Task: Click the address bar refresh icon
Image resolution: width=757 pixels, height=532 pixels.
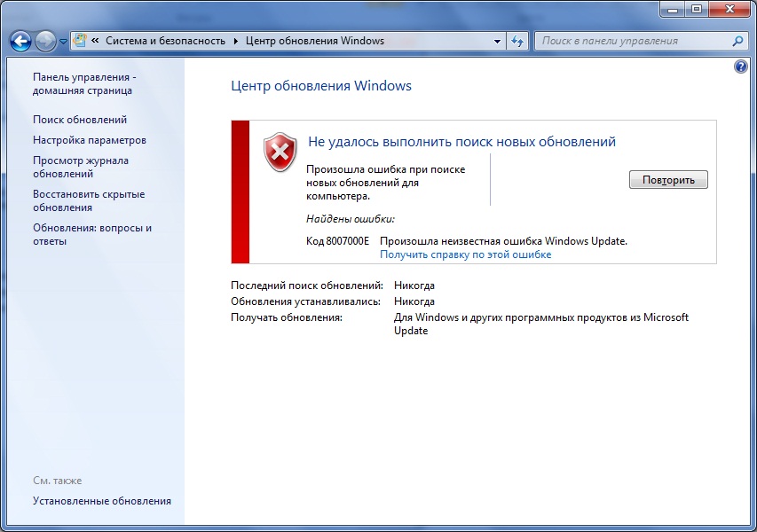Action: pos(517,42)
